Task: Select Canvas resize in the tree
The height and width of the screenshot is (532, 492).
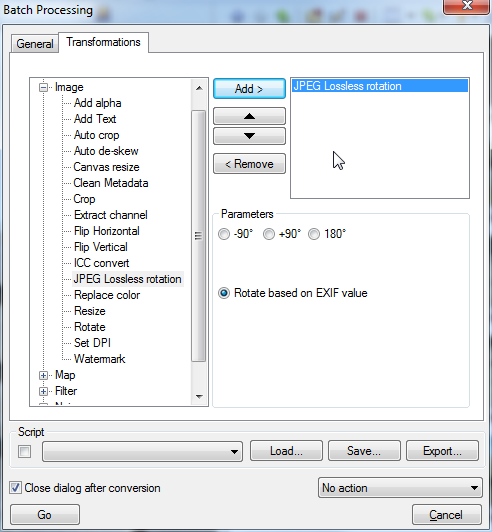Action: click(x=106, y=167)
